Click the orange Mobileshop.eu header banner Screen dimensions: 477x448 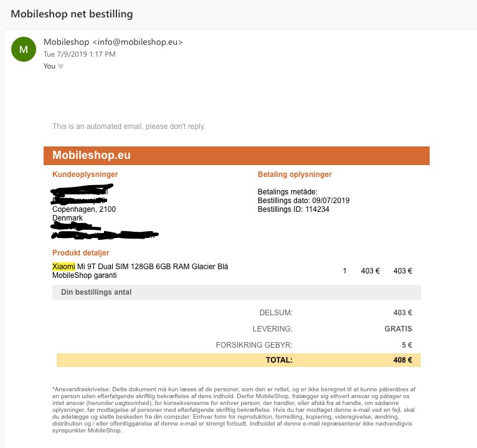pos(237,156)
